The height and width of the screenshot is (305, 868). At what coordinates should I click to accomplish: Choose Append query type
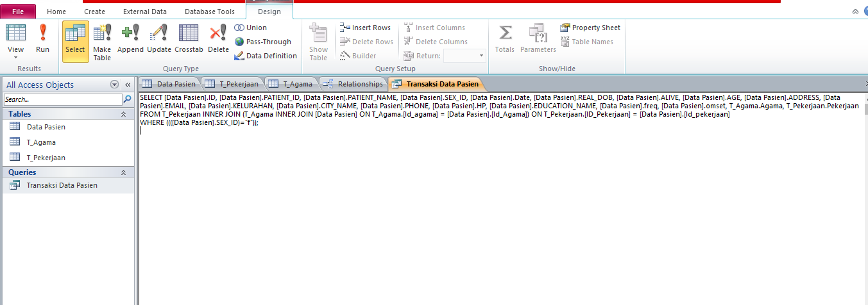(130, 40)
